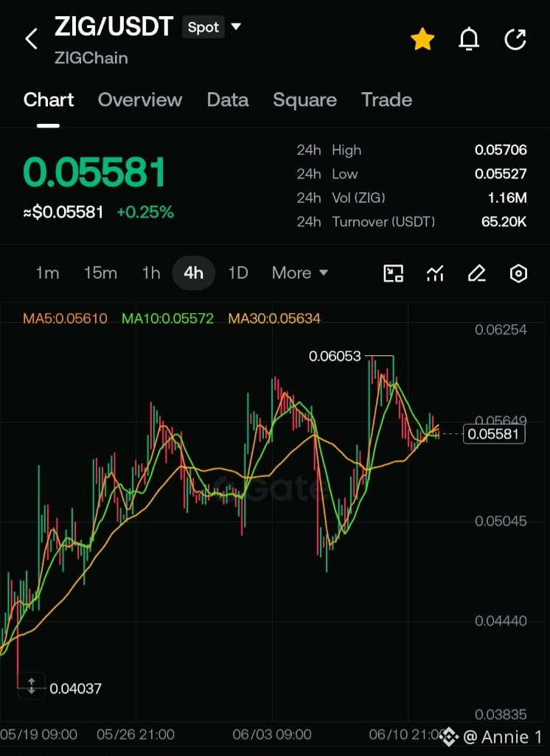Switch to the Overview tab
The height and width of the screenshot is (756, 550).
coord(140,99)
